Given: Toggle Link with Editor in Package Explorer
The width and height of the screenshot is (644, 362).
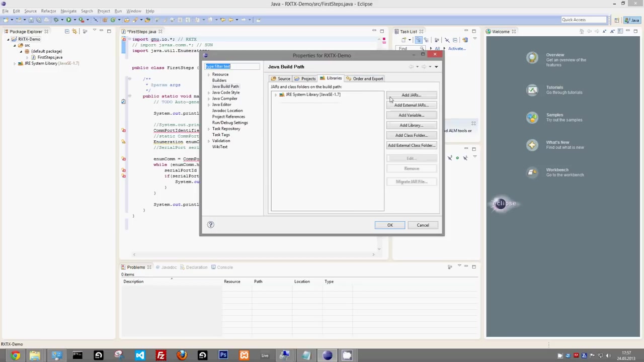Looking at the screenshot, I should [x=74, y=31].
